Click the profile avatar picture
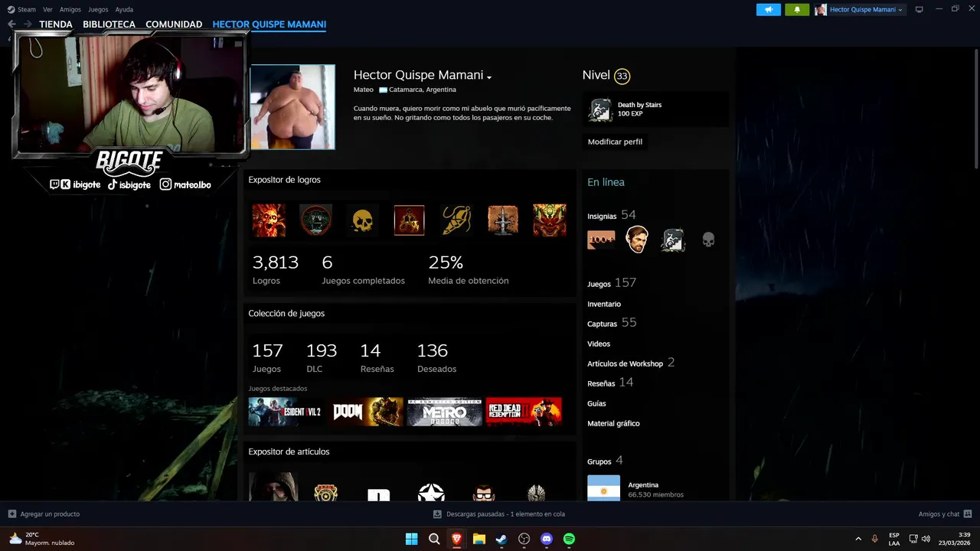Image resolution: width=980 pixels, height=551 pixels. point(292,107)
